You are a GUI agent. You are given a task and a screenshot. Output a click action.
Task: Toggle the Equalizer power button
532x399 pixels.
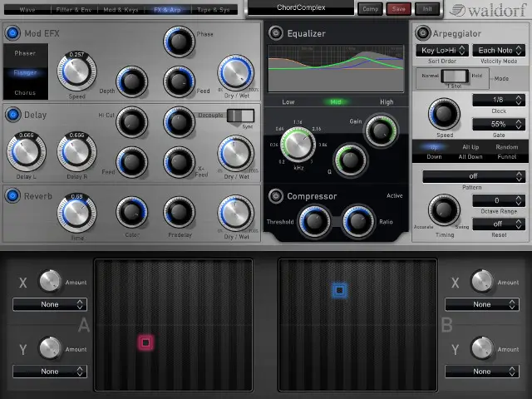[276, 34]
